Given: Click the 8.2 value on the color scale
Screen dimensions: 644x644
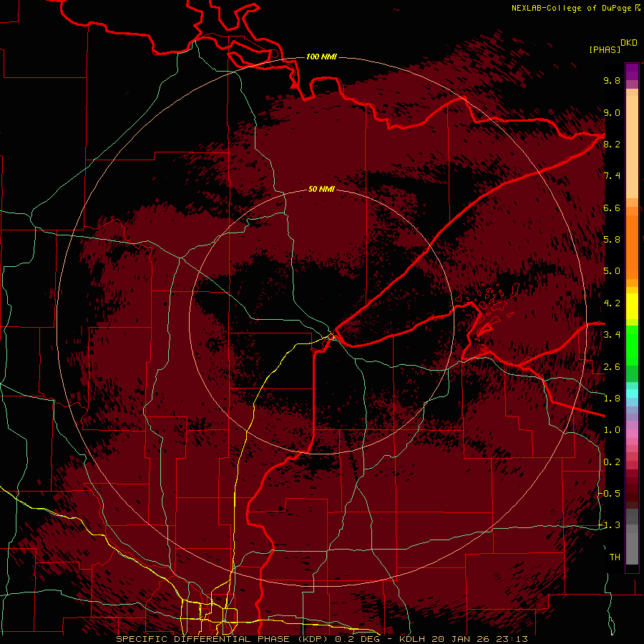Looking at the screenshot, I should (612, 144).
